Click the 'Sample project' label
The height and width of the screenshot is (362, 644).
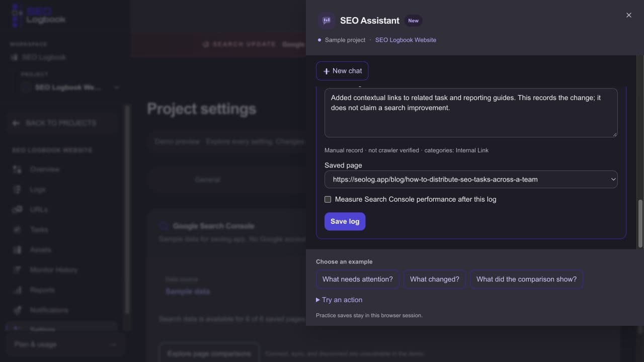tap(345, 40)
